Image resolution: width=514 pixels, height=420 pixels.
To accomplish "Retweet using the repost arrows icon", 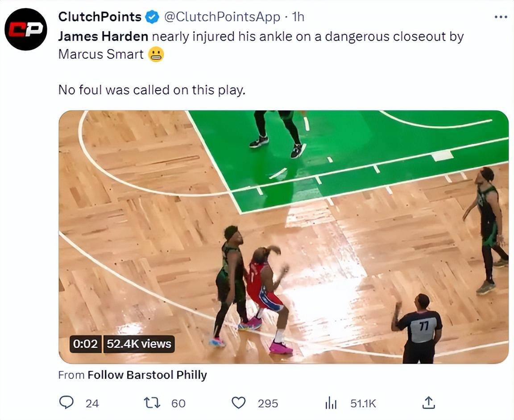I will 153,403.
